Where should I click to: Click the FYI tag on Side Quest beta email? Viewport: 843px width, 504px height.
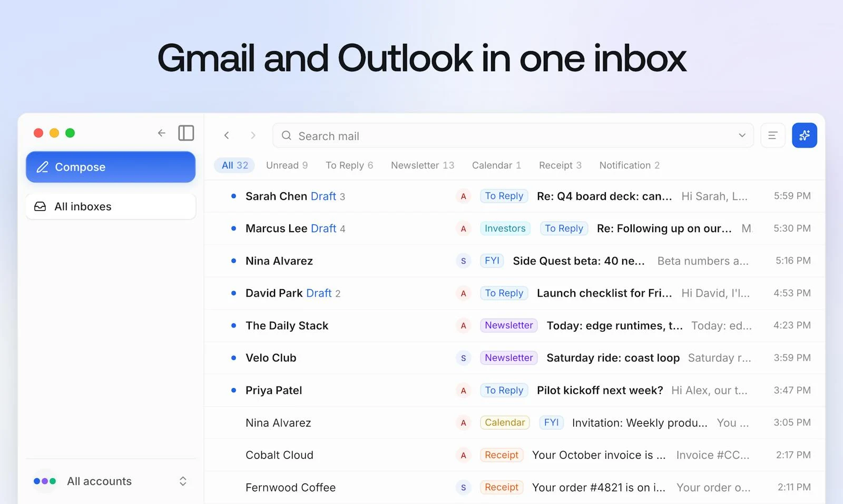[492, 261]
